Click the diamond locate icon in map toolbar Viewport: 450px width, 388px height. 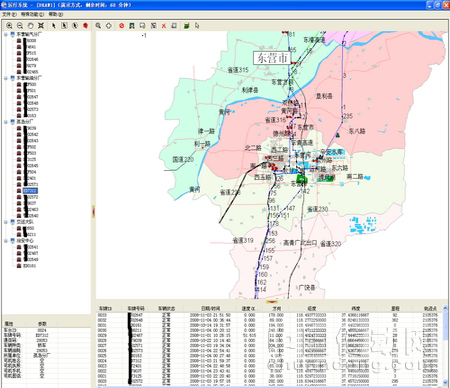(109, 26)
